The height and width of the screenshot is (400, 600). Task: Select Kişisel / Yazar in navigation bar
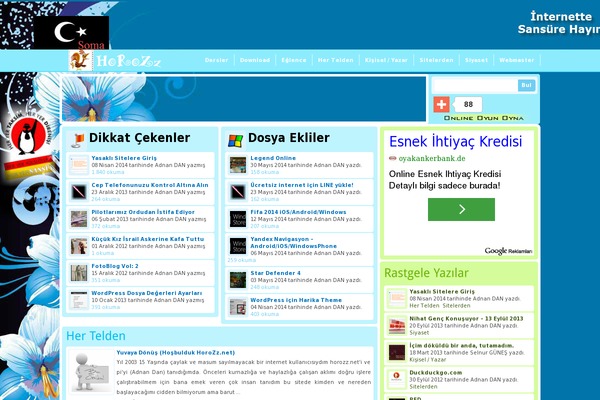click(386, 60)
